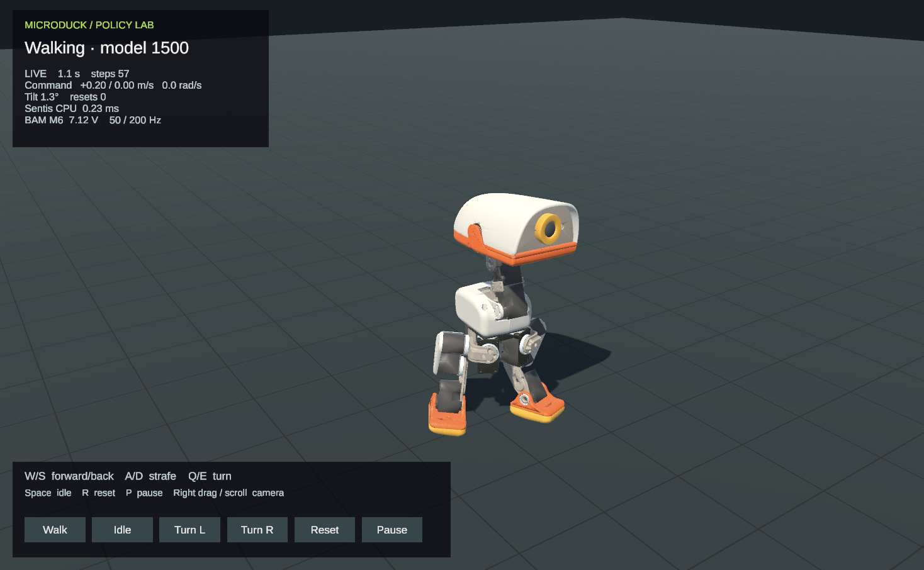
Task: Click the robot's white head shell
Action: coord(504,220)
